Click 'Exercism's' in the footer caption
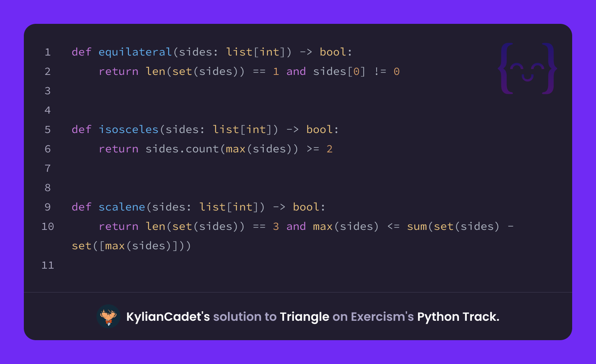Image resolution: width=596 pixels, height=364 pixels. point(382,317)
